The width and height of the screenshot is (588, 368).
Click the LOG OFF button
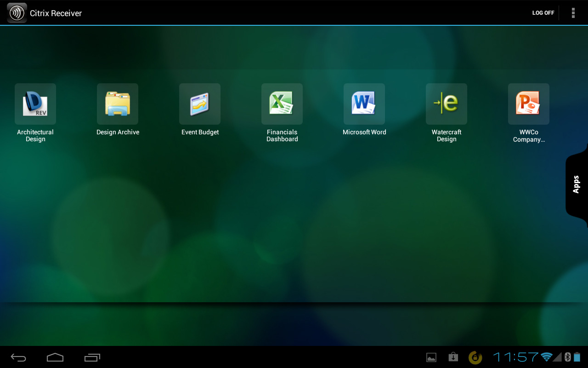(x=543, y=13)
